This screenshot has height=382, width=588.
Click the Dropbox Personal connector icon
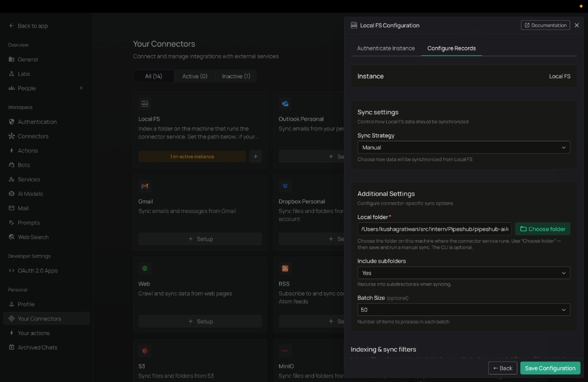coord(285,186)
